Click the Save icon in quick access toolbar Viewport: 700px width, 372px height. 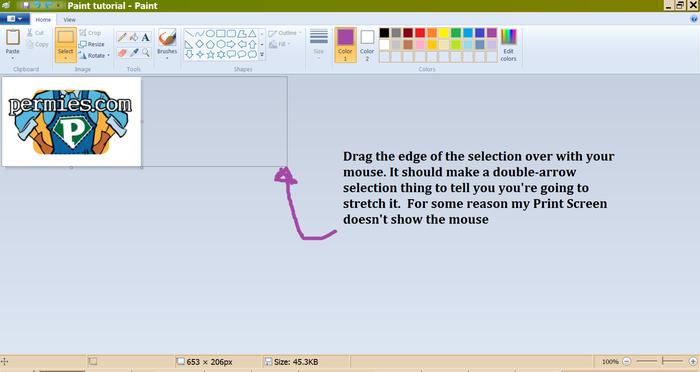coord(26,5)
